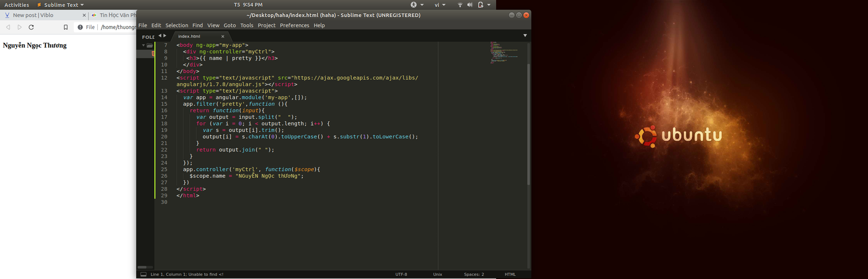Click the browser bookmark icon
The height and width of the screenshot is (279, 868).
66,27
